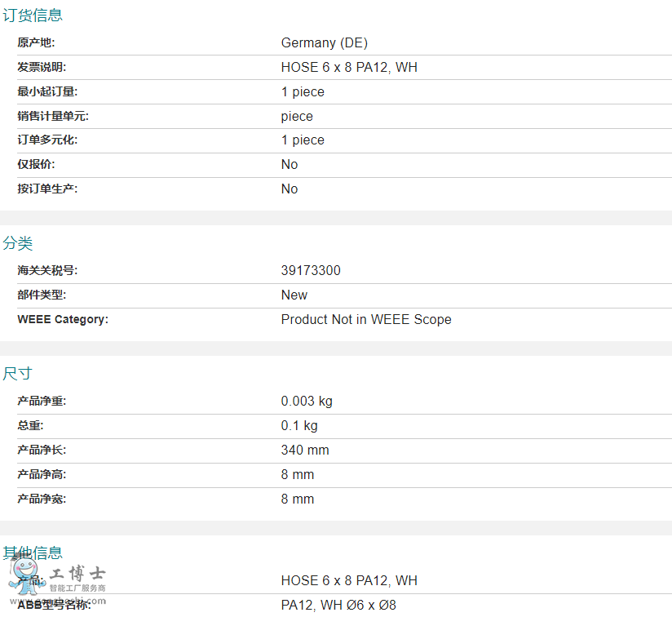Click the 按订单生产 row label
Screen dimensions: 672x617
pos(47,189)
